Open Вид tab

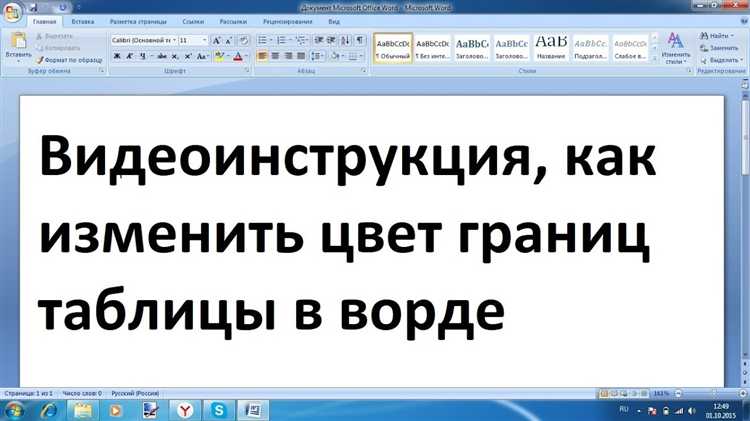tap(334, 22)
